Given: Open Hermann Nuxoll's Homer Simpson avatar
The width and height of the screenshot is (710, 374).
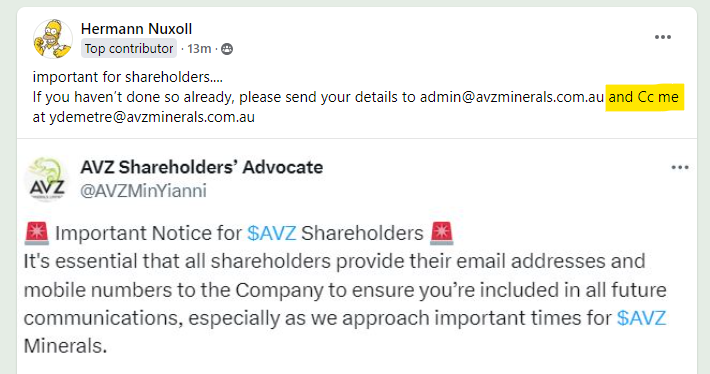Looking at the screenshot, I should (53, 39).
